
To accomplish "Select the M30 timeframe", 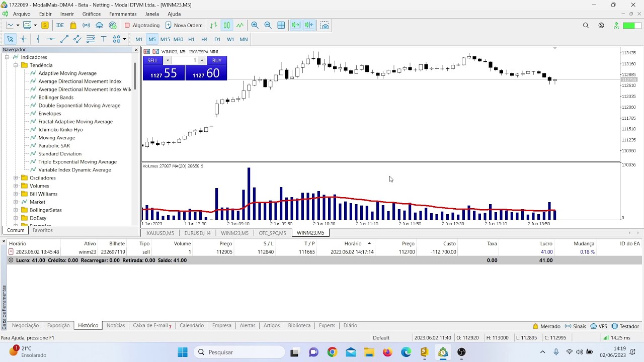I will click(x=178, y=39).
